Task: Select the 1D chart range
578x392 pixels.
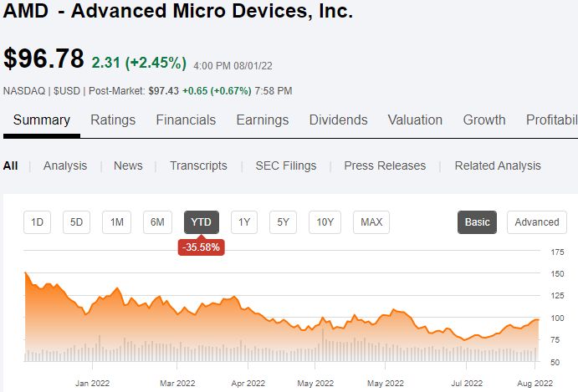Action: tap(38, 222)
